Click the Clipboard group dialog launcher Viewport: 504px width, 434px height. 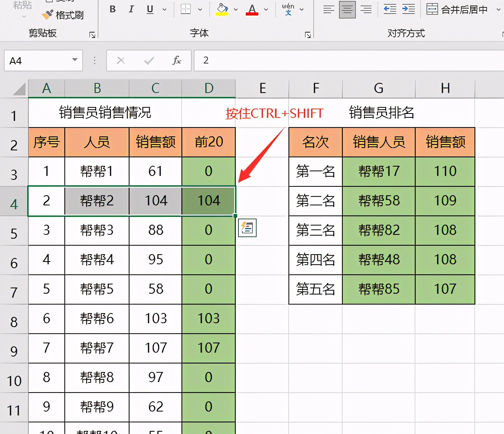92,34
